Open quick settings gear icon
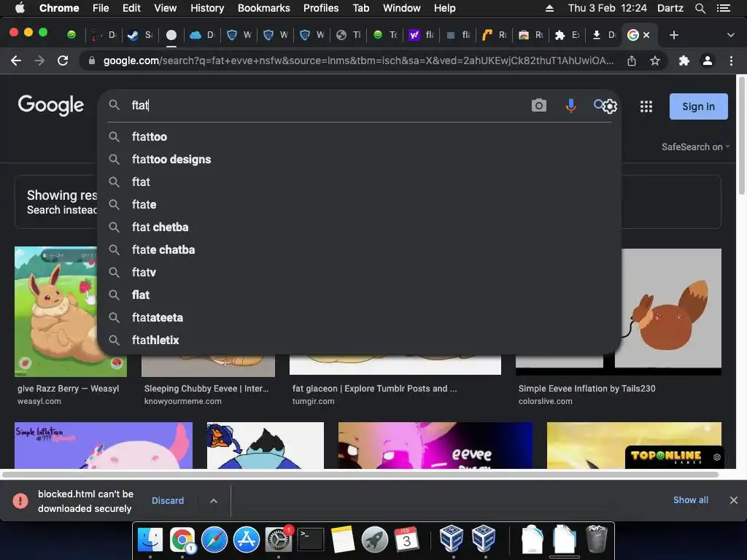 tap(610, 106)
